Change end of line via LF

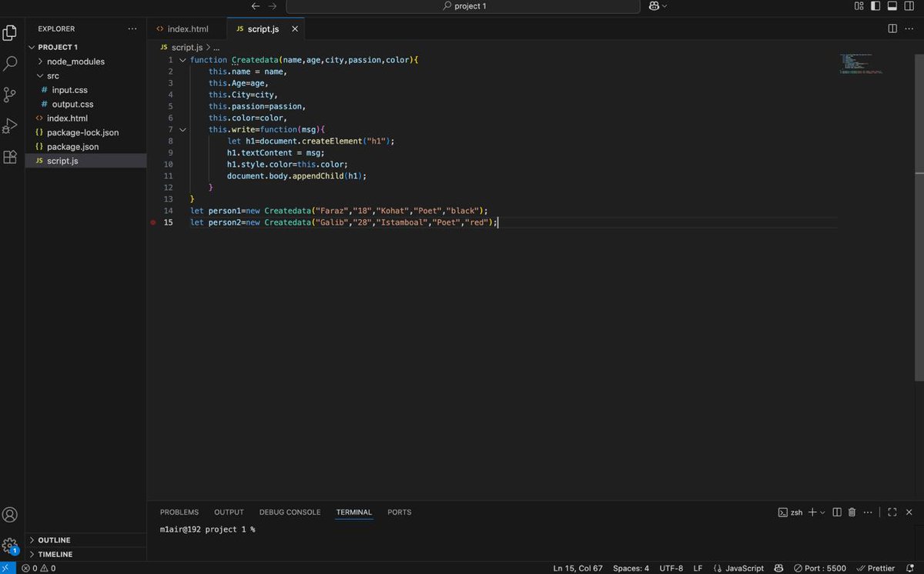coord(698,568)
